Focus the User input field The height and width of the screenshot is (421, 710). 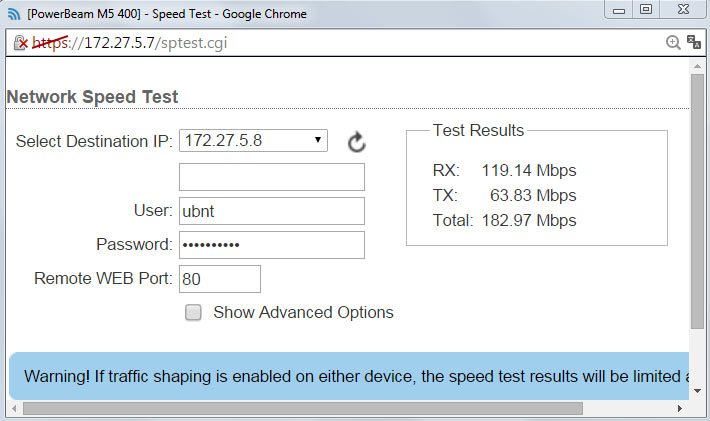pos(272,211)
